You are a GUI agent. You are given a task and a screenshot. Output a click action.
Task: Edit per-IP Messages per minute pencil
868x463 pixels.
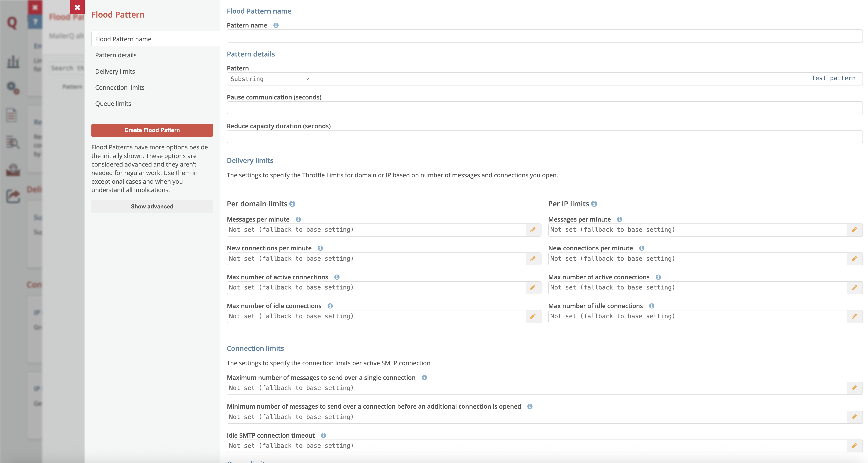pyautogui.click(x=854, y=230)
